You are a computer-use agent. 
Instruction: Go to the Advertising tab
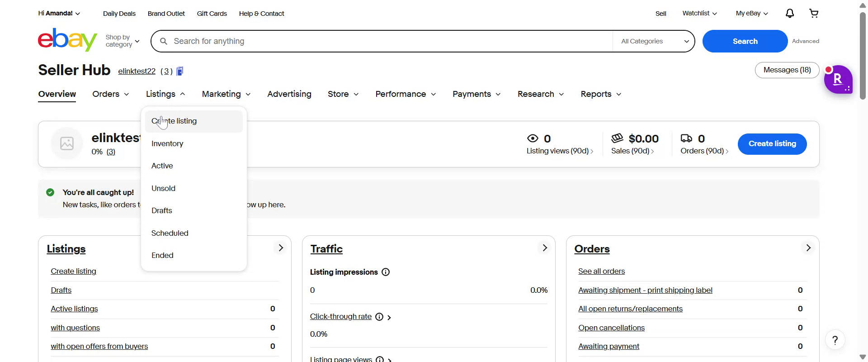point(289,94)
